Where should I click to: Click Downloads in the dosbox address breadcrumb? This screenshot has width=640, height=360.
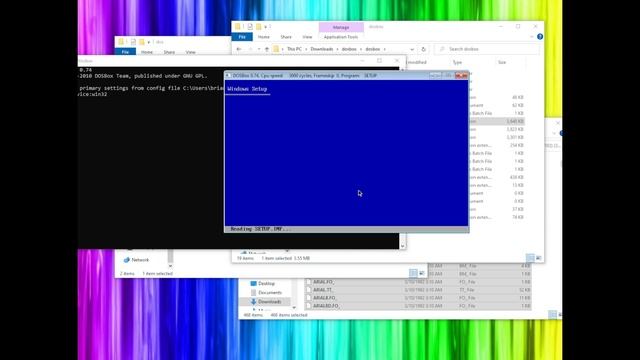pos(322,49)
